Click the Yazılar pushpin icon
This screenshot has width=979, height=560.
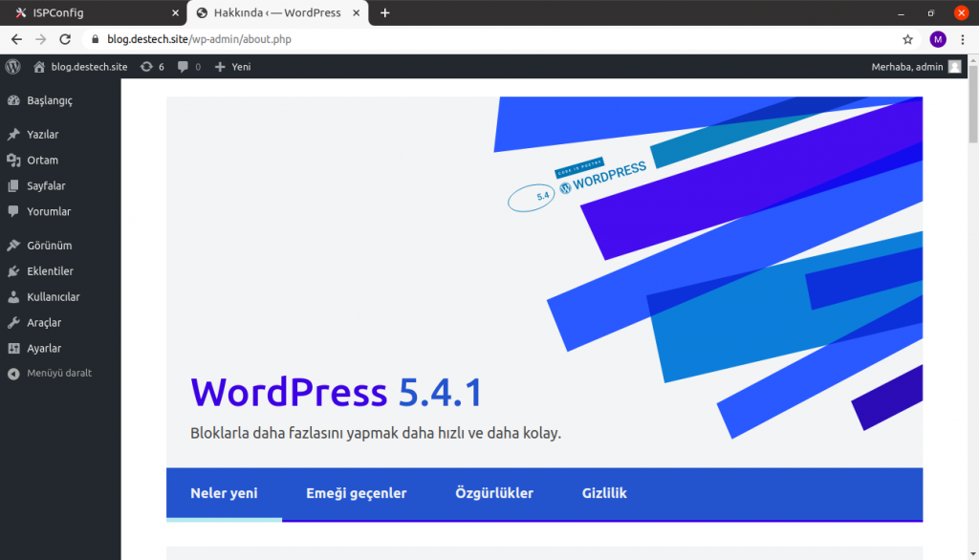pyautogui.click(x=13, y=134)
